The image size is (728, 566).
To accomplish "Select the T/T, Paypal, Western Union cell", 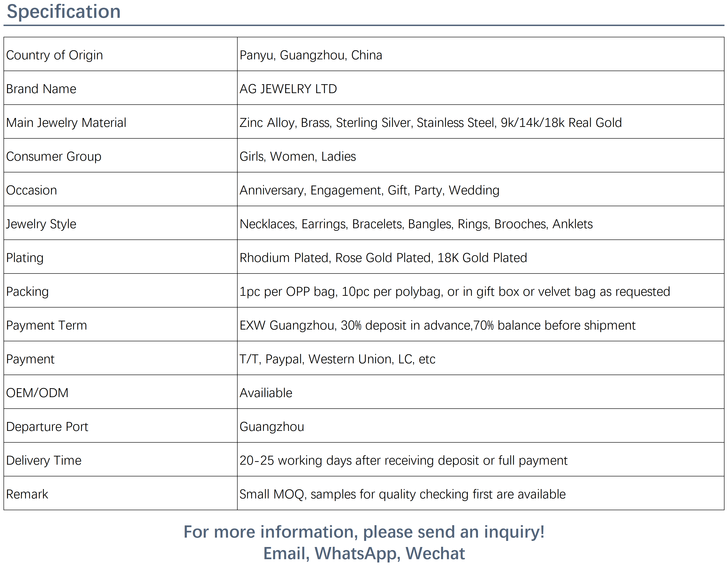I will click(x=337, y=359).
